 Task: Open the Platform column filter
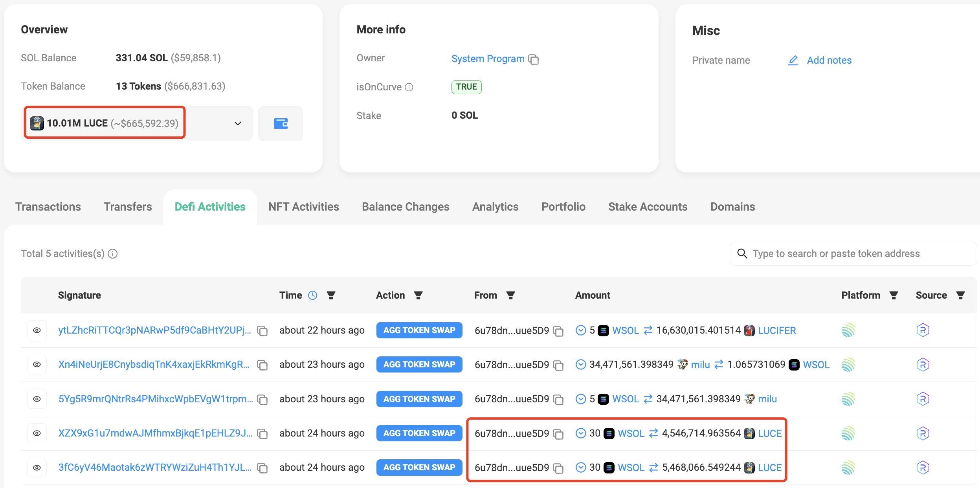click(894, 295)
